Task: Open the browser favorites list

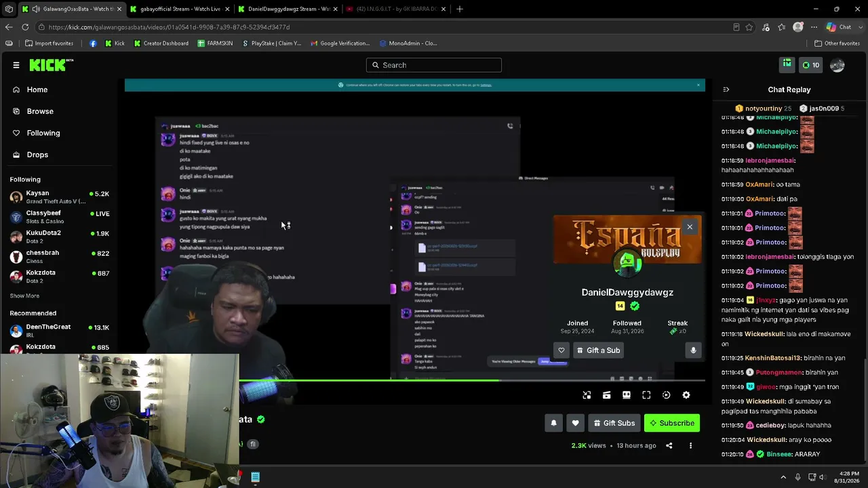Action: (x=782, y=27)
